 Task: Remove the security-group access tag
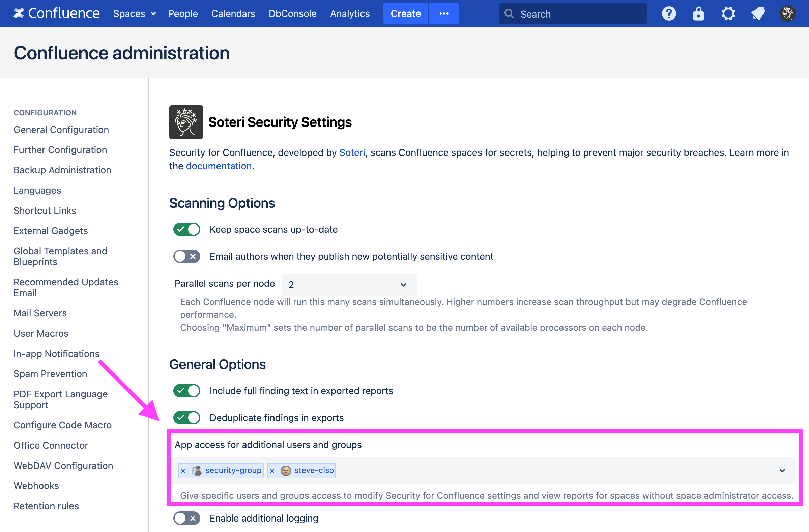click(183, 471)
